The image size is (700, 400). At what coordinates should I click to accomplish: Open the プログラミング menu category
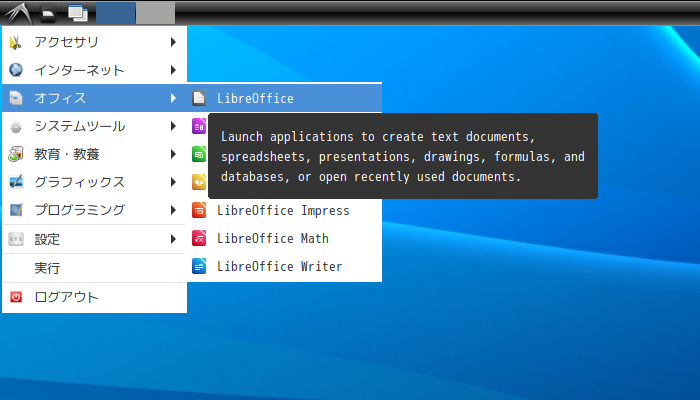tap(94, 210)
